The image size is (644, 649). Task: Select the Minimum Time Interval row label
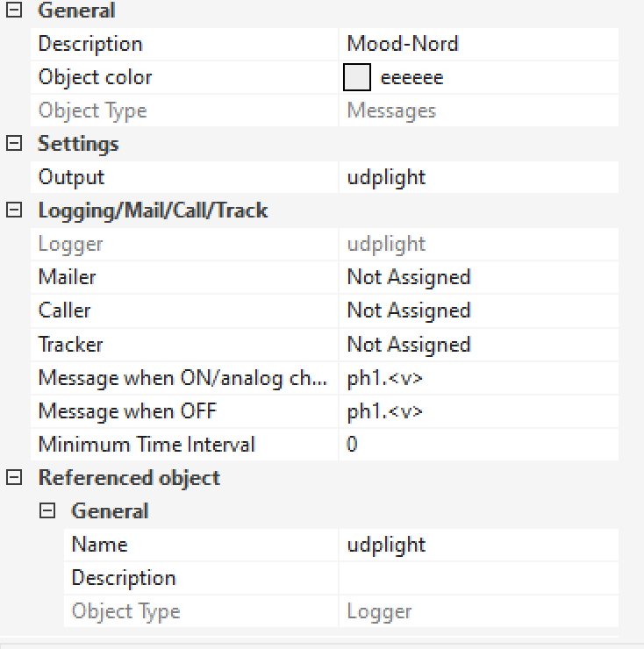click(x=147, y=445)
